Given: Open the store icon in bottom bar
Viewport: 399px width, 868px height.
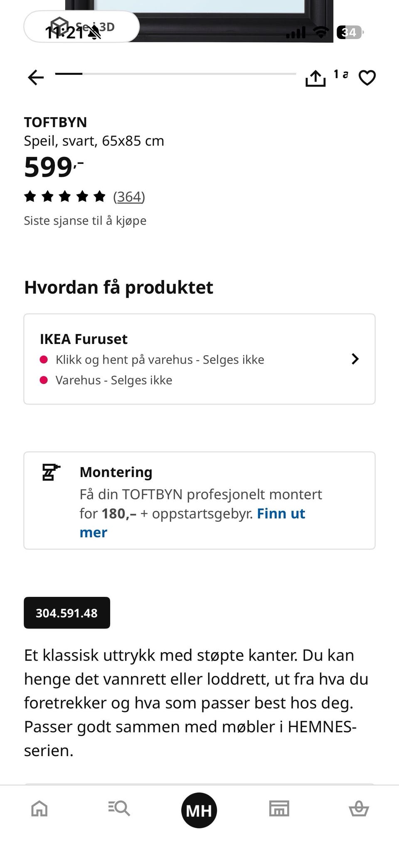Looking at the screenshot, I should click(x=279, y=809).
